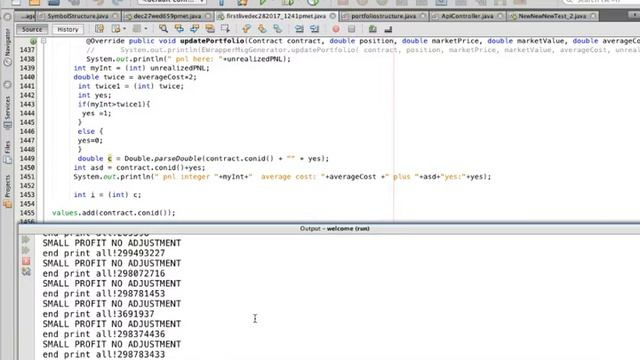
Task: Close the SymbolStructure.java tab
Action: [x=115, y=16]
